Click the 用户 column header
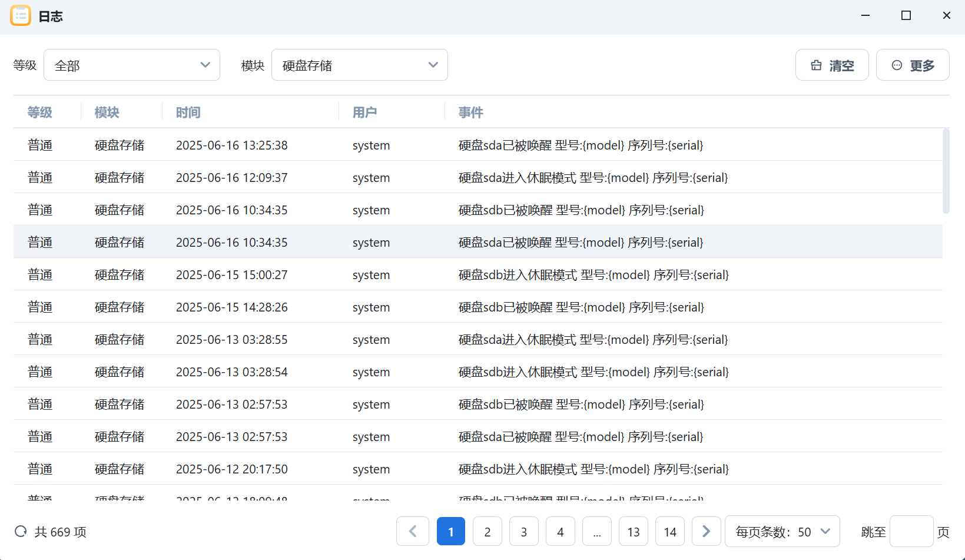Screen dimensions: 965x560 click(365, 112)
